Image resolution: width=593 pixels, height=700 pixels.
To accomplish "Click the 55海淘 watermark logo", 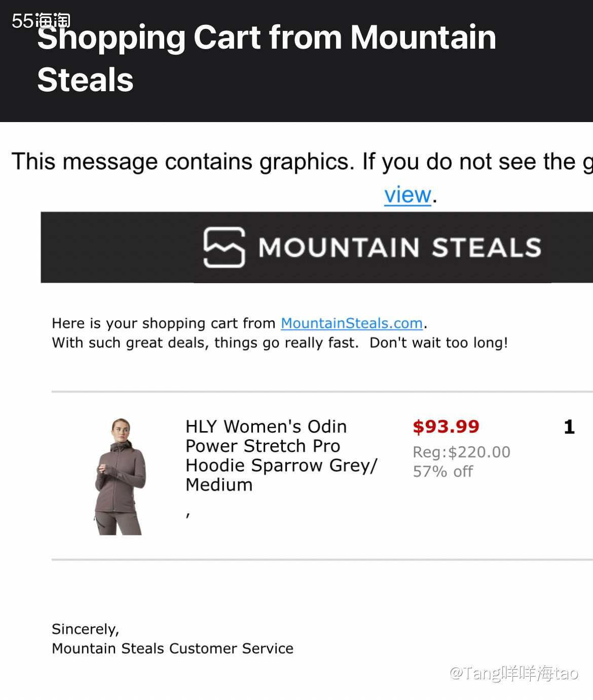I will 41,20.
